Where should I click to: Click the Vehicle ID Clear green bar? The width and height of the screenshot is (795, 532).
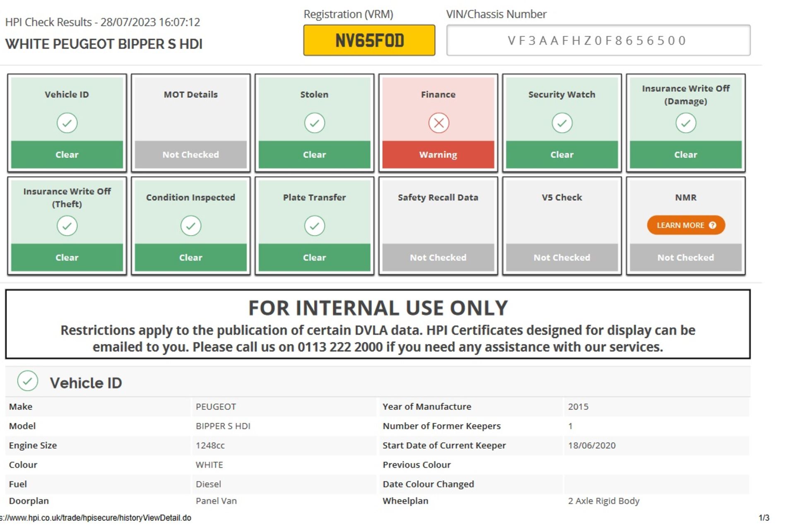(x=67, y=154)
